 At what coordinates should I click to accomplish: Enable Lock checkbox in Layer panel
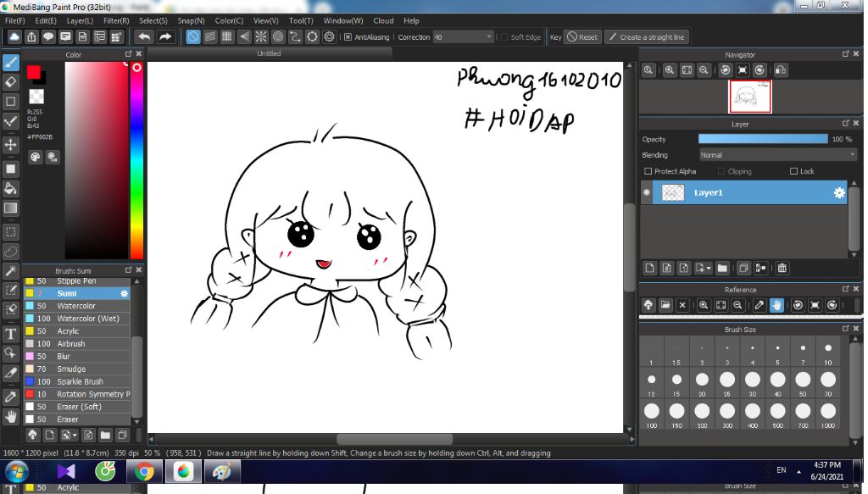793,171
